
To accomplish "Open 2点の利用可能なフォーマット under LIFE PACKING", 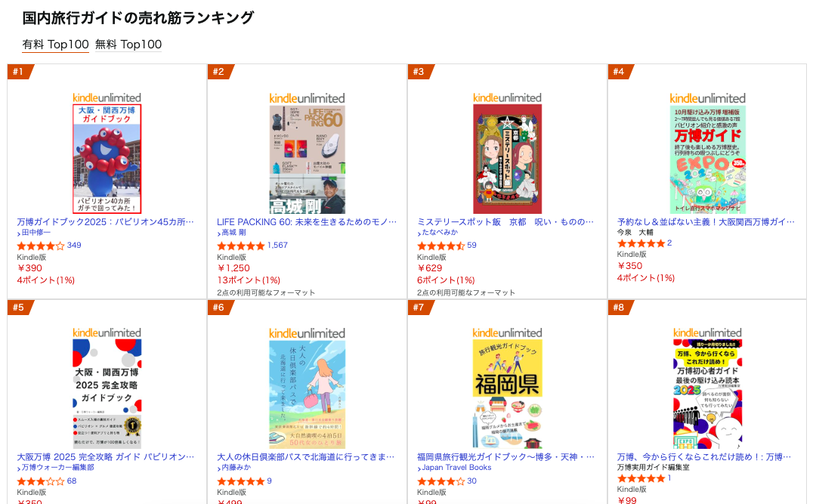I will [266, 292].
